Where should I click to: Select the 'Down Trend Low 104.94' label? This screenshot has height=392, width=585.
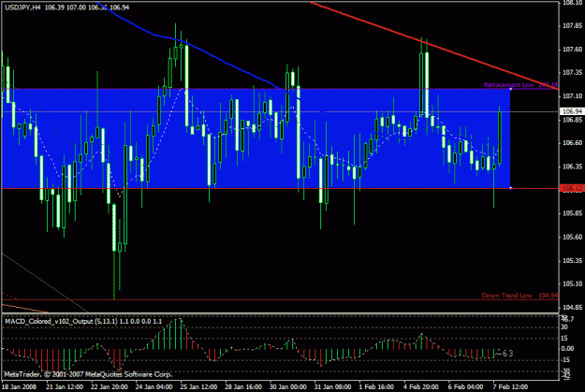pos(519,296)
